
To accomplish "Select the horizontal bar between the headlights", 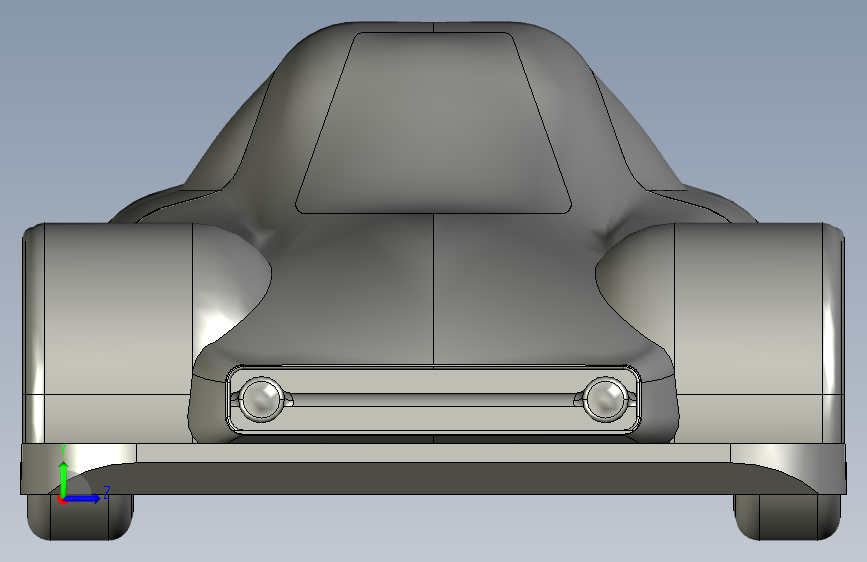I will 434,400.
